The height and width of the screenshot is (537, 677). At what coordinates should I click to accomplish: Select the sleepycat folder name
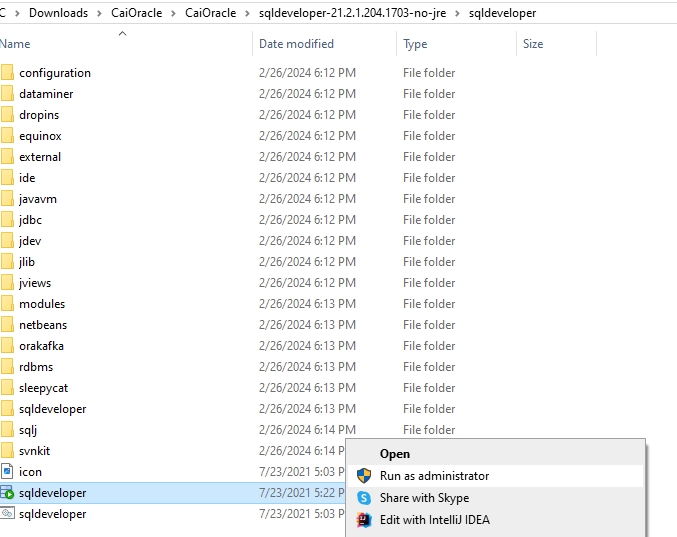43,388
